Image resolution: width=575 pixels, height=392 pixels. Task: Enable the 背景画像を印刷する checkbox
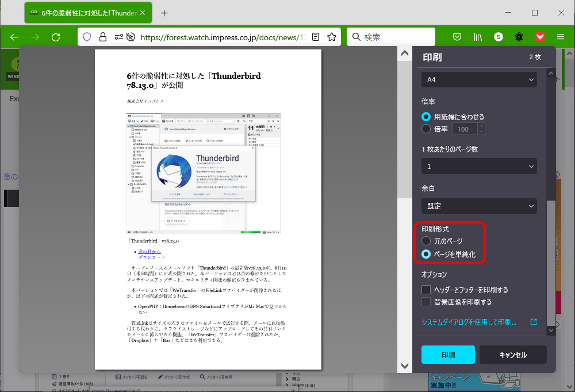coord(425,302)
